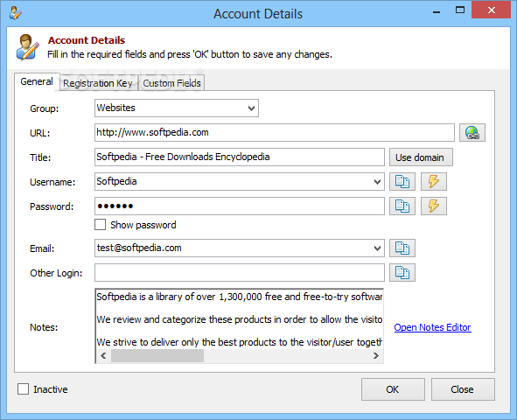The width and height of the screenshot is (517, 420).
Task: Open the Custom Fields tab
Action: 171,83
